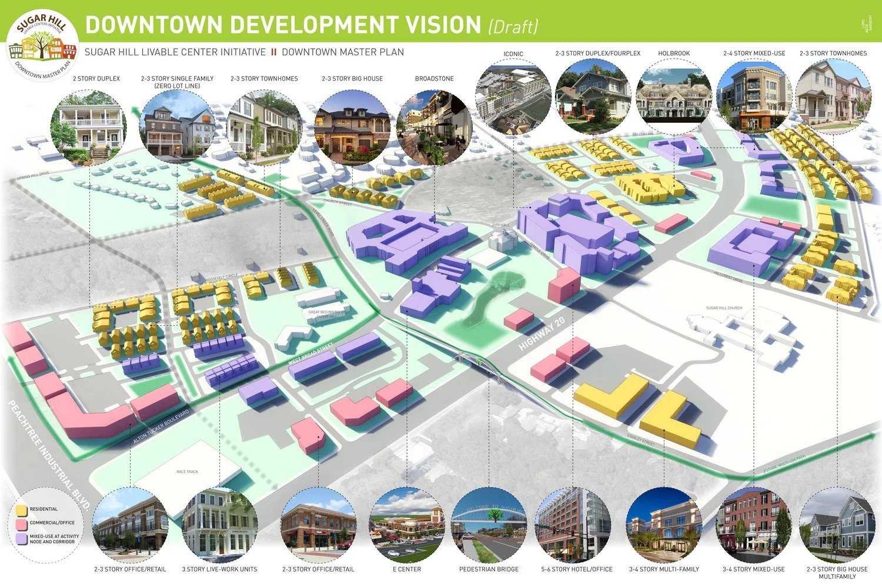Viewport: 882px width, 588px height.
Task: Click the 'COMMERCIAL/OFFICE' legend text
Action: pyautogui.click(x=52, y=523)
